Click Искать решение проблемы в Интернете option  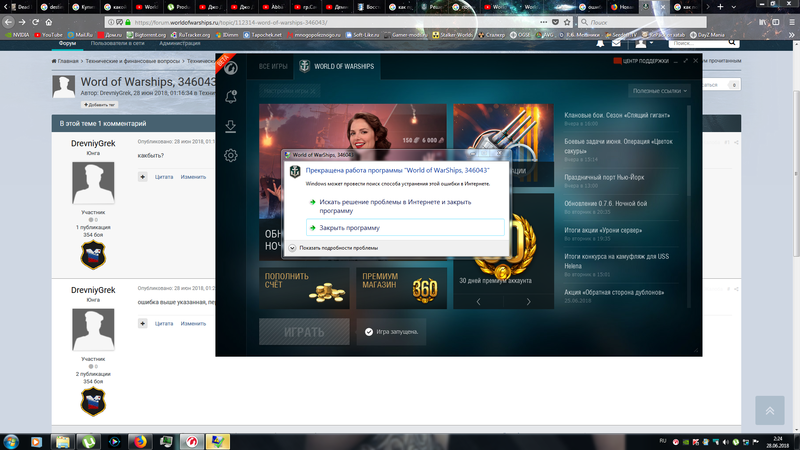[395, 206]
